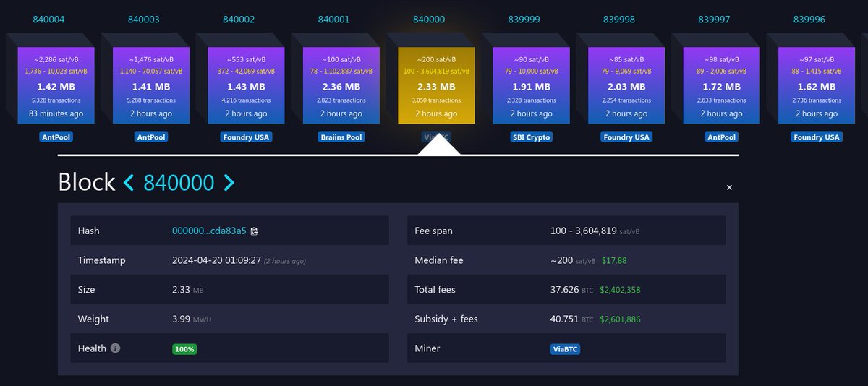Go to previous block with left chevron
868x386 pixels.
point(129,183)
